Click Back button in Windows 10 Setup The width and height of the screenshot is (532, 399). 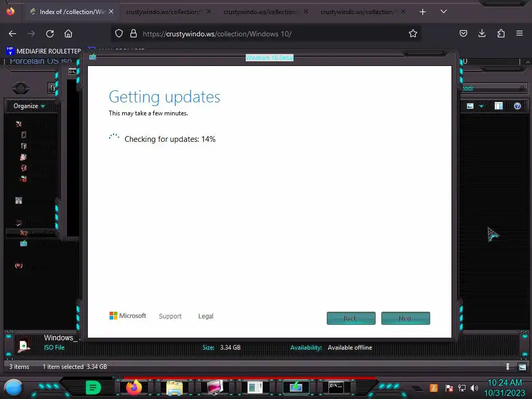pos(351,318)
